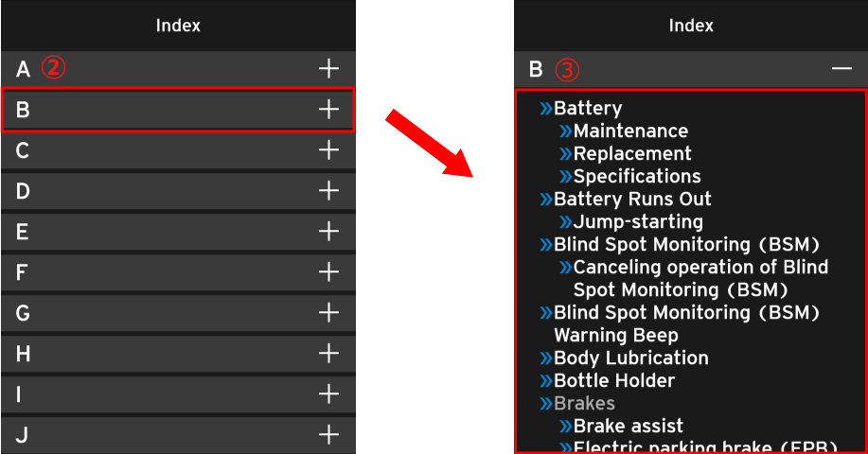Expand the letter E index section
The width and height of the screenshot is (868, 454).
[x=328, y=232]
